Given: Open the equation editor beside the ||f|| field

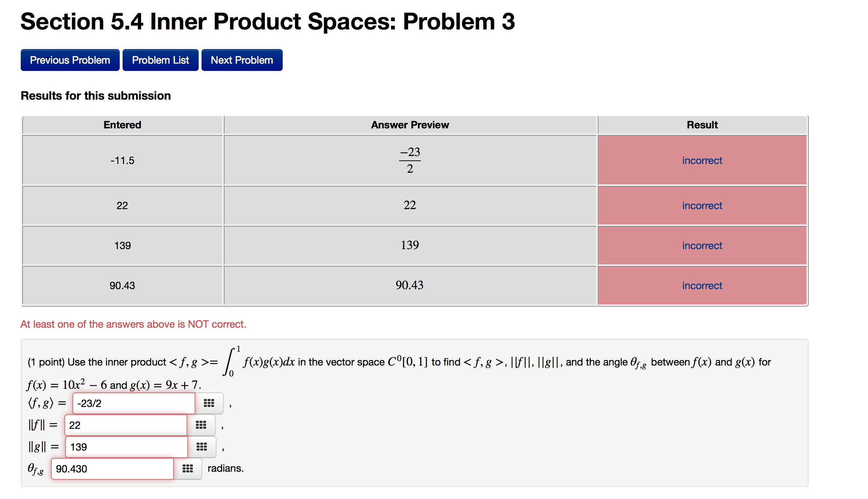Looking at the screenshot, I should (201, 425).
